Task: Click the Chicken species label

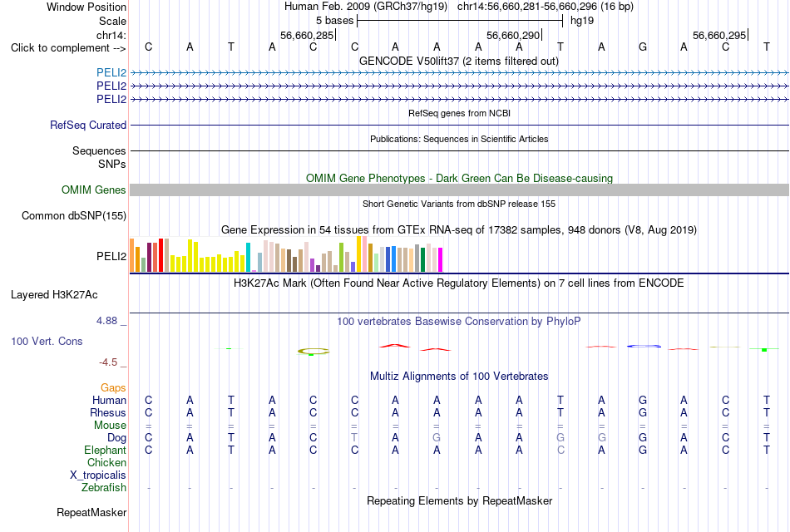Action: 106,462
